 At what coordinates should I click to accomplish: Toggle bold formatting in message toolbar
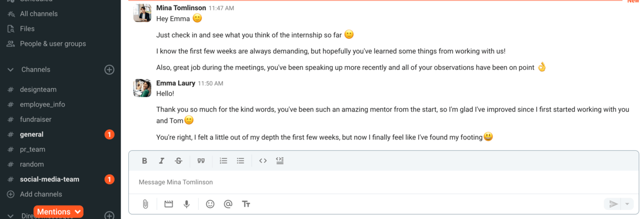144,160
